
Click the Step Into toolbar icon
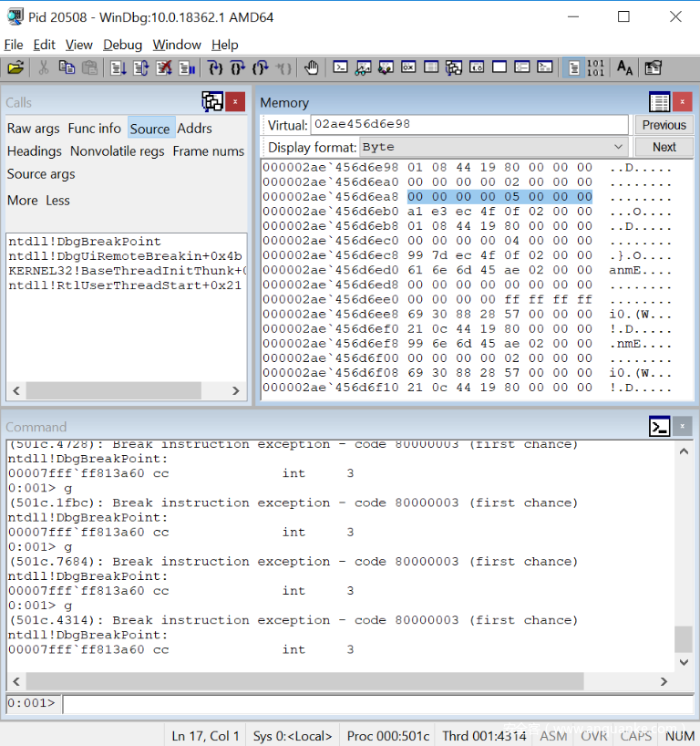pyautogui.click(x=215, y=67)
